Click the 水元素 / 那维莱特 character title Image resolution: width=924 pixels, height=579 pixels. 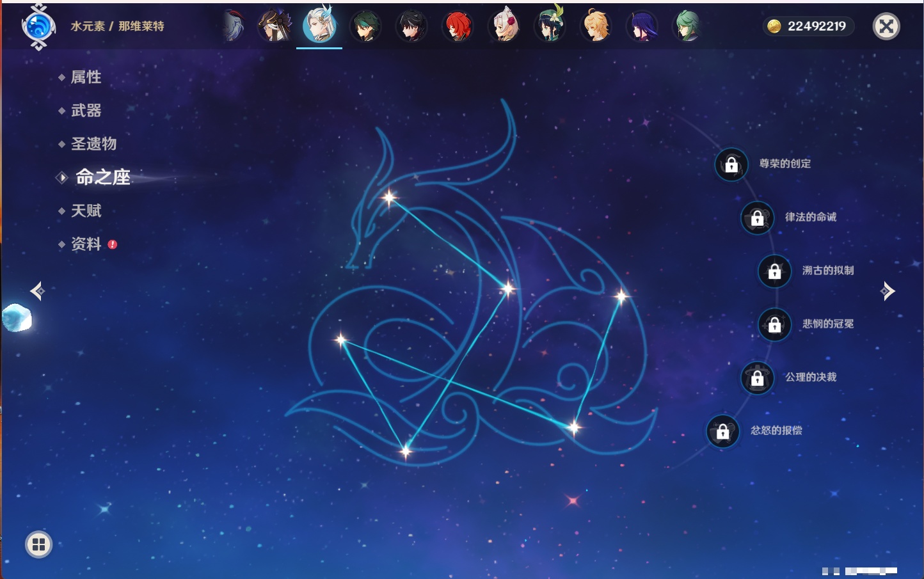coord(117,26)
